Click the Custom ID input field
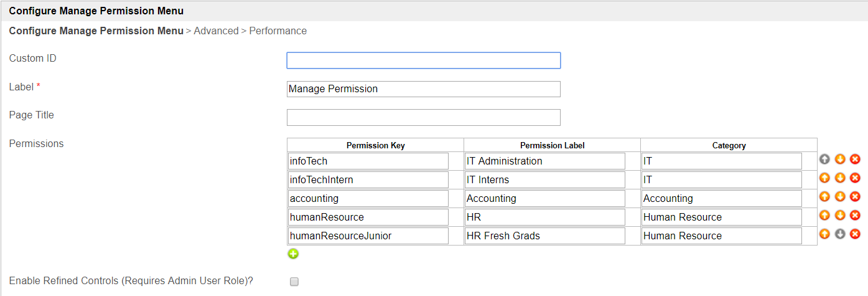This screenshot has height=296, width=868. click(423, 60)
